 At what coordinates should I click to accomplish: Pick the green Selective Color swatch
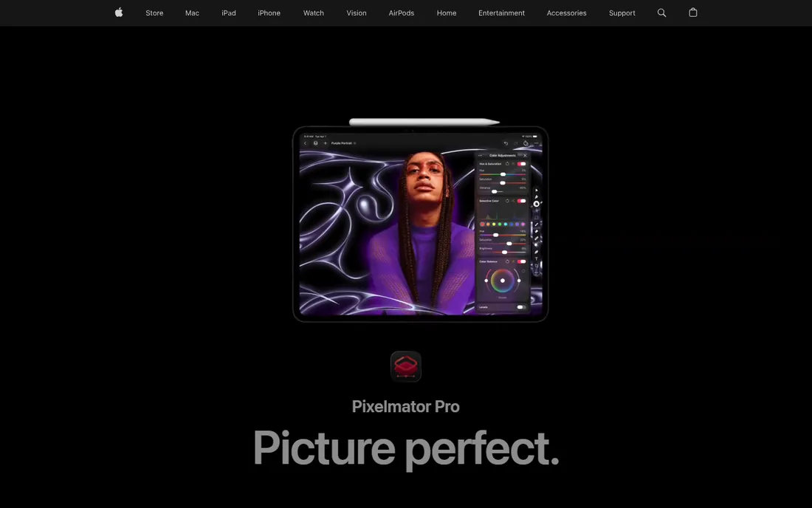click(x=500, y=224)
